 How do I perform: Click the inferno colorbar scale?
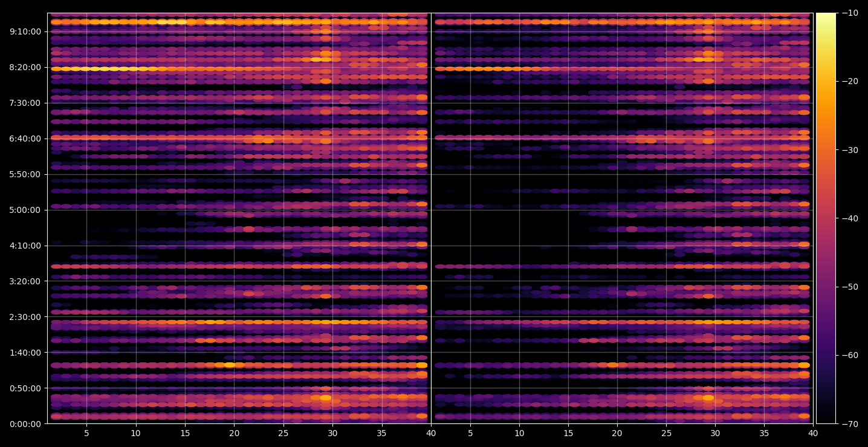(x=826, y=218)
